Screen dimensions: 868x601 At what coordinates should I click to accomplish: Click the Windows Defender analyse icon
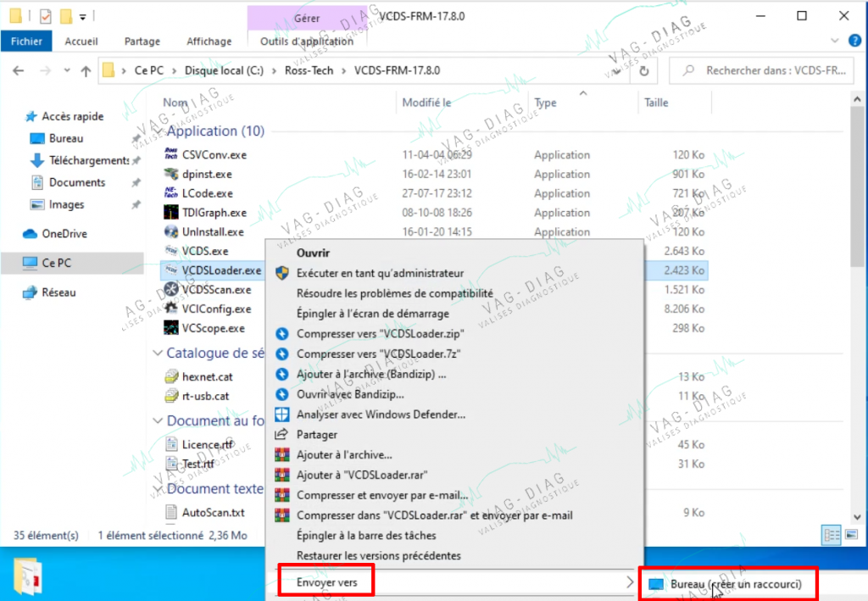[x=282, y=415]
